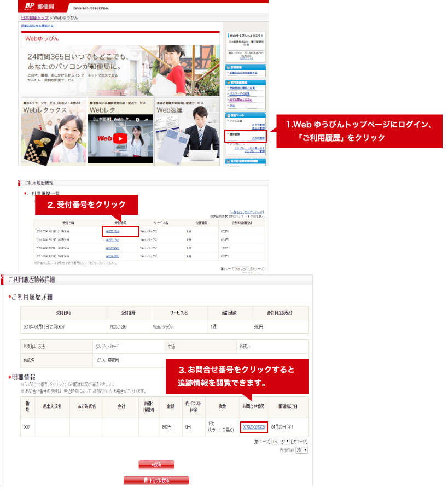This screenshot has height=492, width=448.
Task: Open the 日本郵便トップ breadcrumb link
Action: point(39,18)
